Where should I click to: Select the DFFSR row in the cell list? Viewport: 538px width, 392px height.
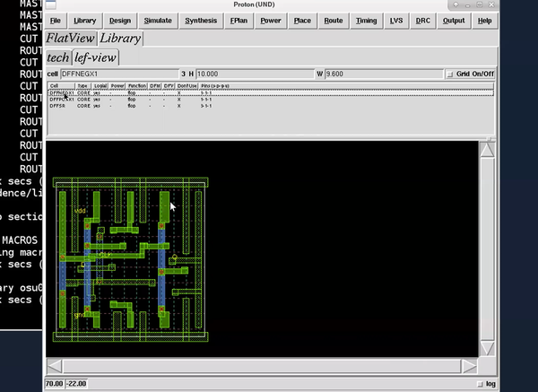271,106
